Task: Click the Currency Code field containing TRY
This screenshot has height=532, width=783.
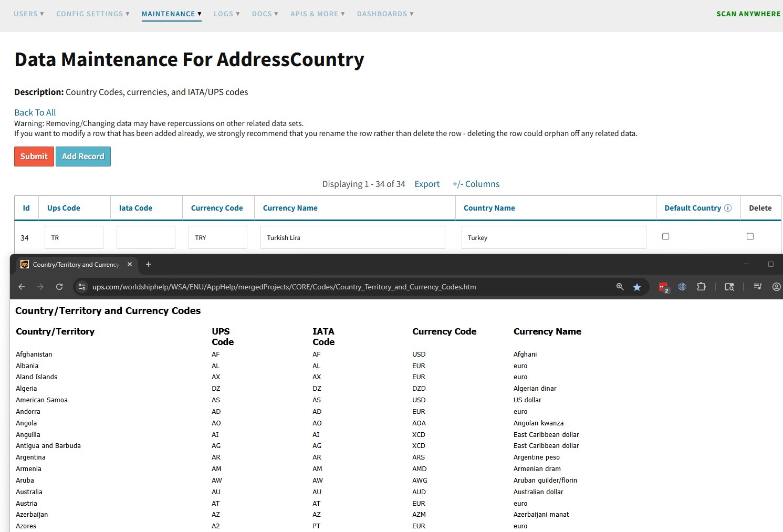Action: coord(218,237)
